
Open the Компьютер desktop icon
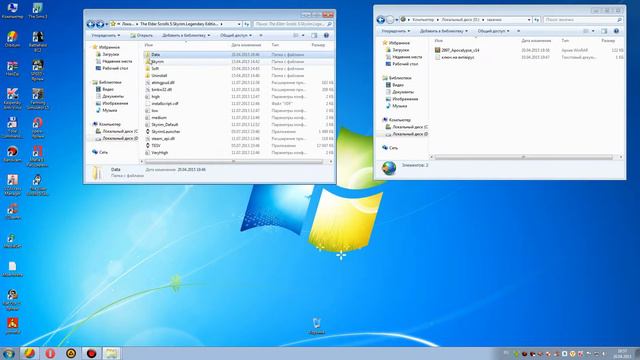coord(12,11)
